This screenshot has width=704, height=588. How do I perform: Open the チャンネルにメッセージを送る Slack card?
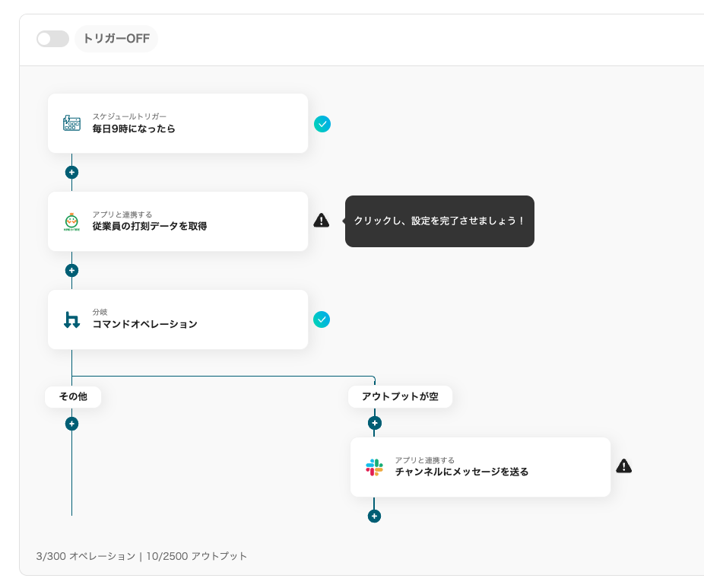tap(480, 467)
